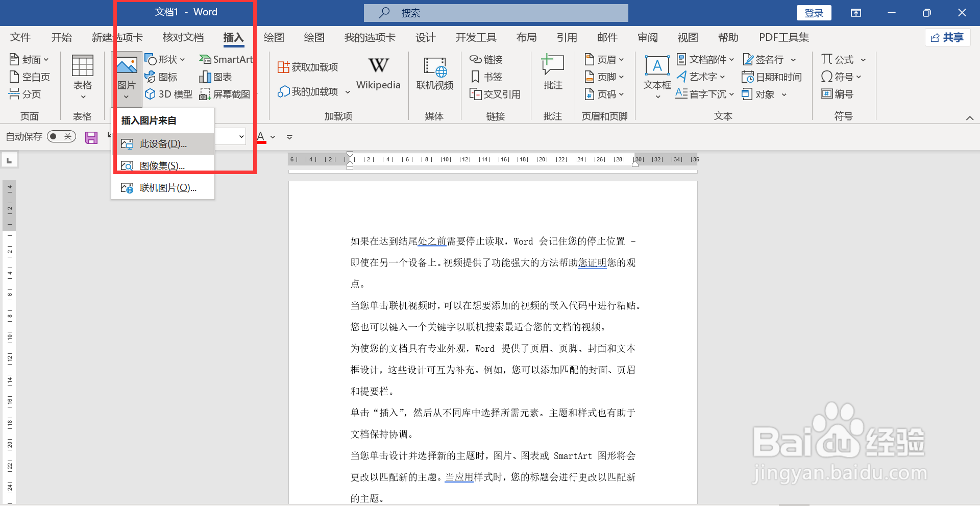Choose 此设备(D)... from the picture menu
This screenshot has height=506, width=980.
[x=163, y=144]
